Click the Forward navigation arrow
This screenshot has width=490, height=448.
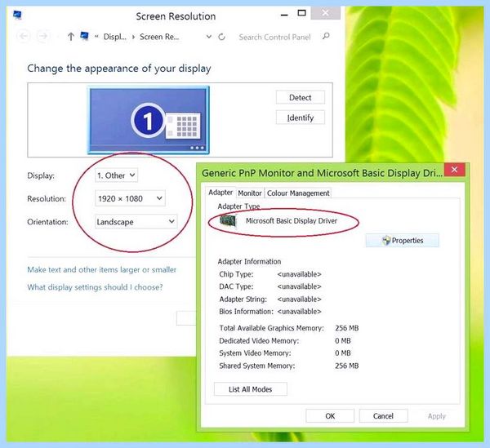[43, 37]
